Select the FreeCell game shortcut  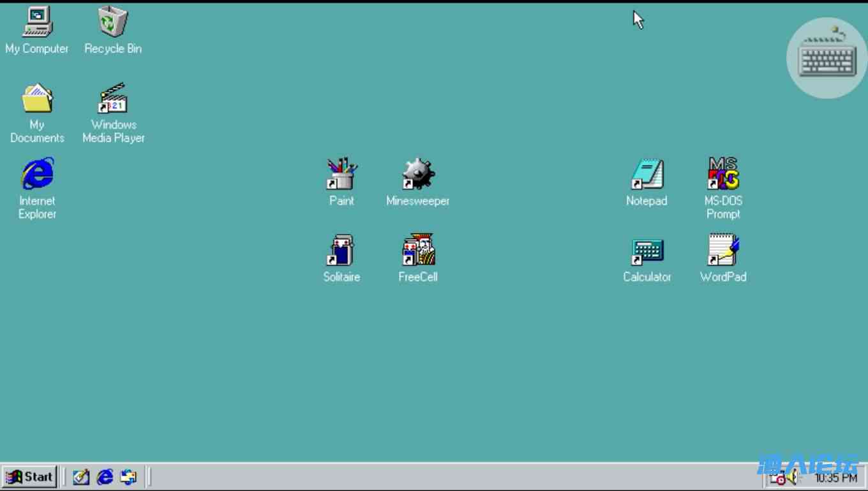(x=418, y=250)
